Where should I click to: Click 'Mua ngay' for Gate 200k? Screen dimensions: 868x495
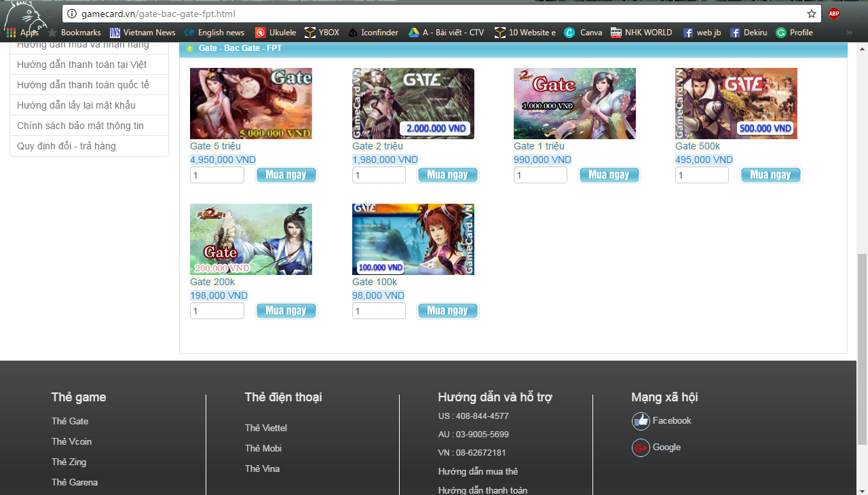pos(286,311)
